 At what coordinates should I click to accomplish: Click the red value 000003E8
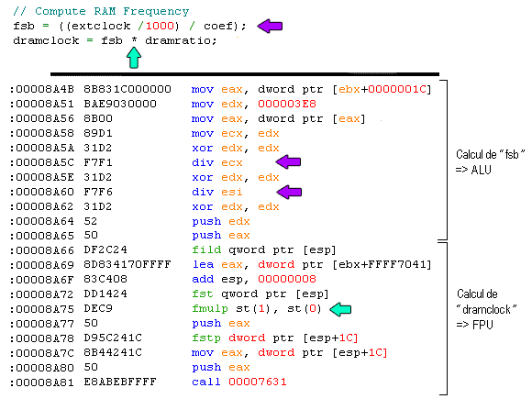coord(287,104)
